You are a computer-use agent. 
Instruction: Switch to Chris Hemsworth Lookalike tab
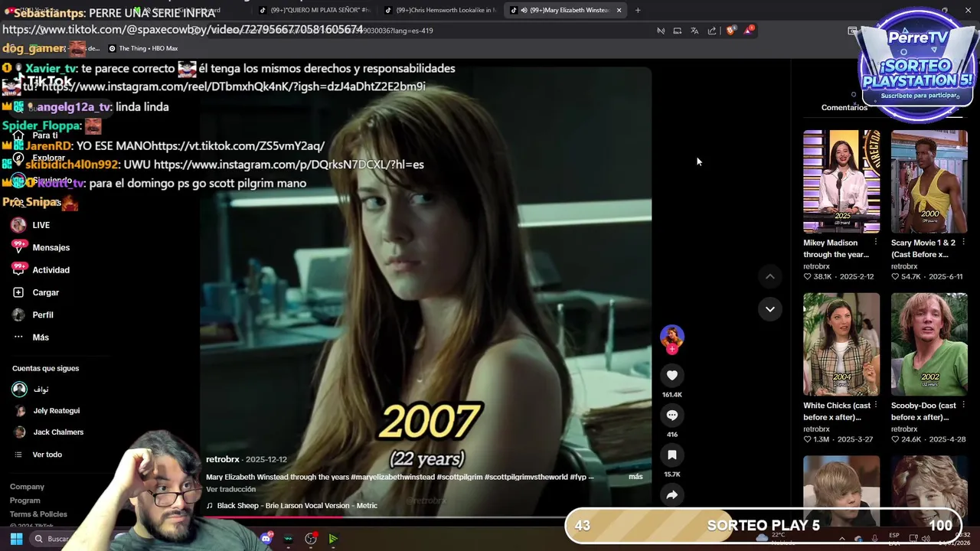pyautogui.click(x=440, y=10)
